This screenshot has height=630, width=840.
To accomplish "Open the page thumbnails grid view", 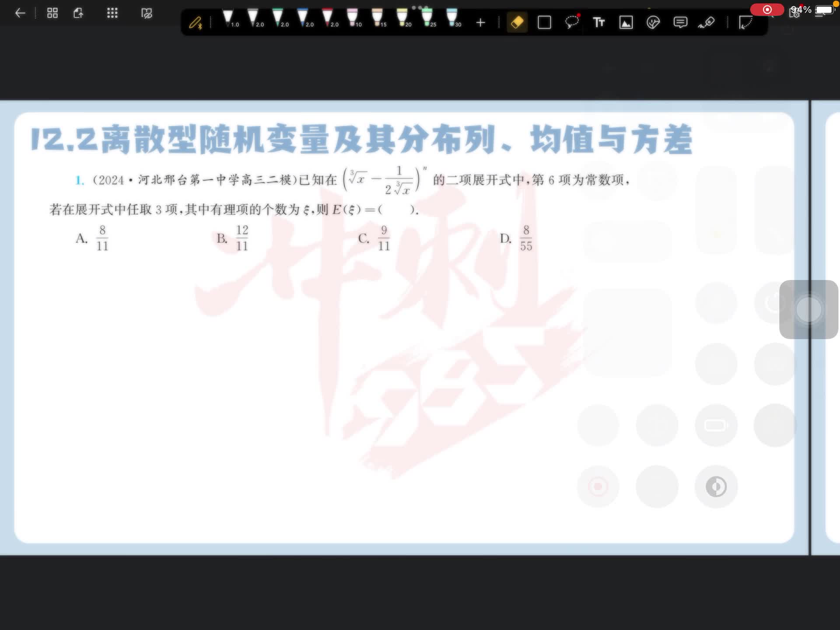I will (x=52, y=13).
